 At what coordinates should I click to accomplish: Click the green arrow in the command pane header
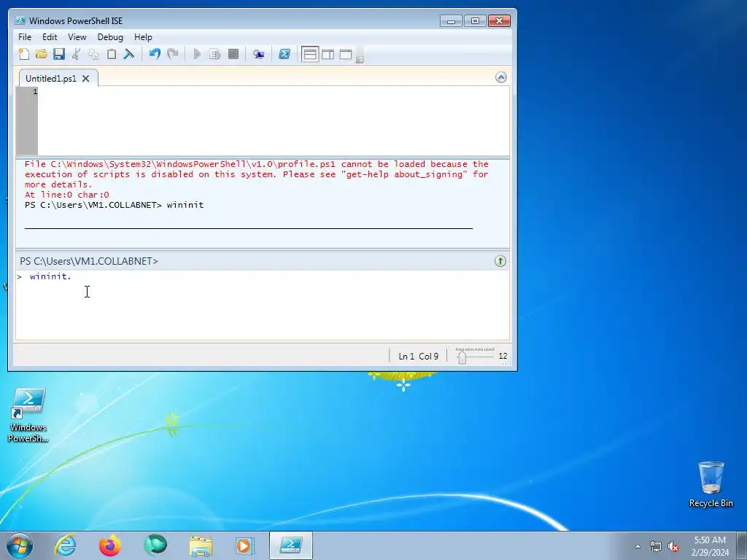point(500,261)
